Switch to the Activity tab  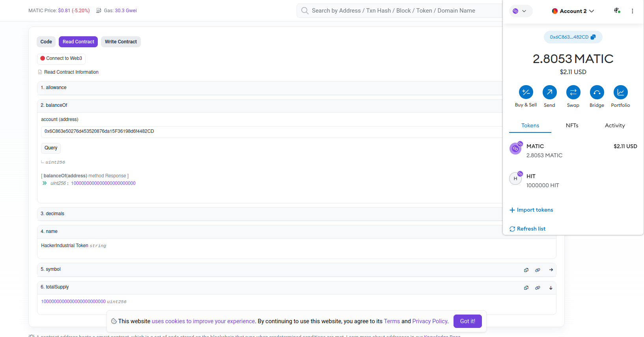coord(615,125)
